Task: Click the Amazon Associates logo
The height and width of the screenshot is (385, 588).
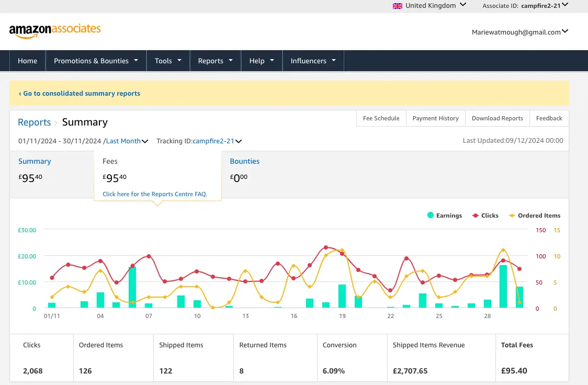Action: [55, 31]
